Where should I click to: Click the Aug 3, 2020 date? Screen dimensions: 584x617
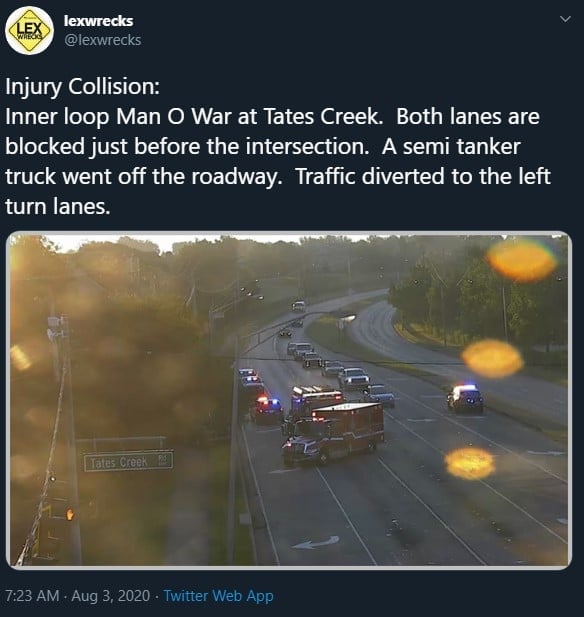click(x=111, y=595)
